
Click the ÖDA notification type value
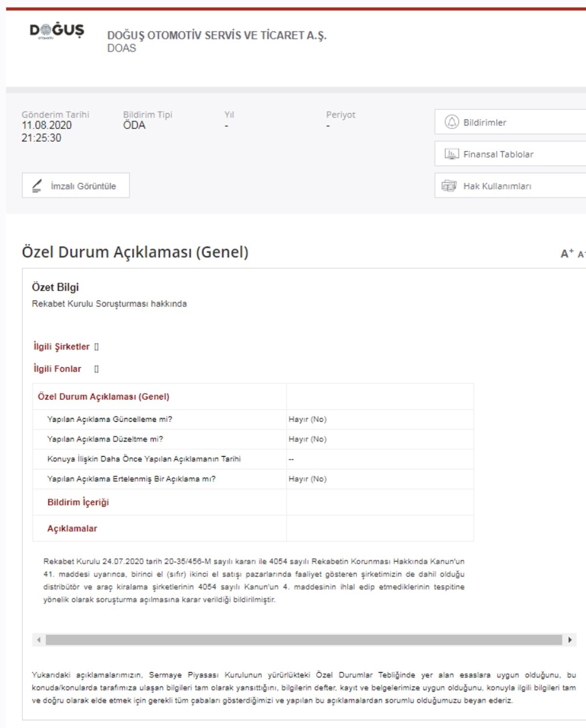tap(134, 126)
